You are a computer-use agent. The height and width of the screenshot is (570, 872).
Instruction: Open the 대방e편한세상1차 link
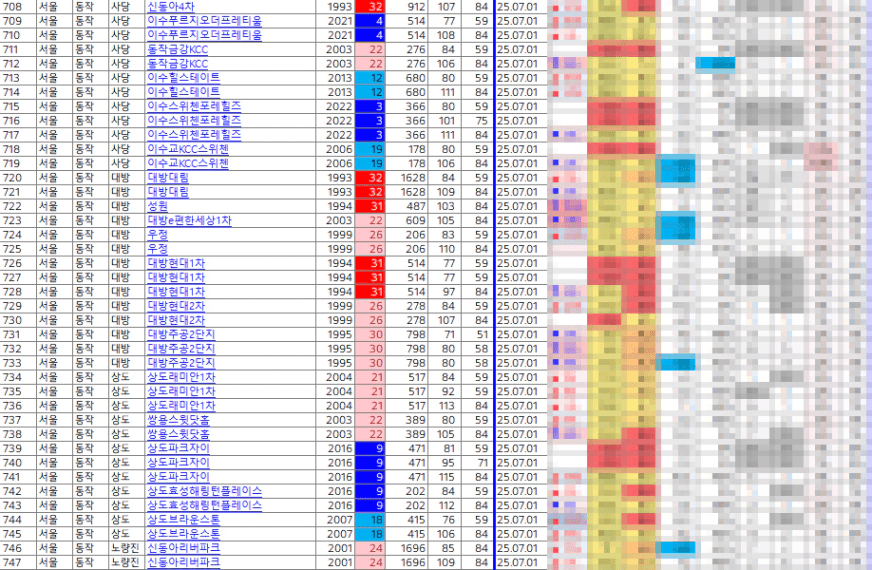189,220
